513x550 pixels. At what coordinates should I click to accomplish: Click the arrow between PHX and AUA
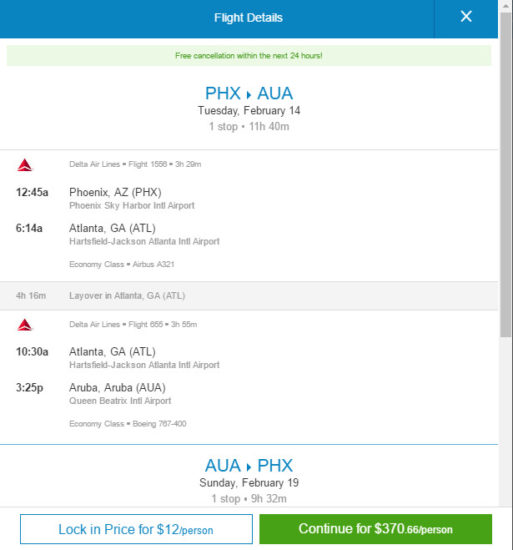249,95
